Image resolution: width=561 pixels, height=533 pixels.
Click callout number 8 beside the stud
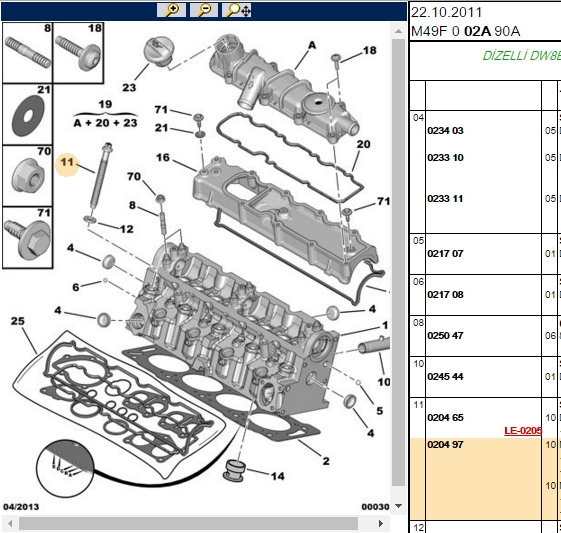pyautogui.click(x=132, y=205)
